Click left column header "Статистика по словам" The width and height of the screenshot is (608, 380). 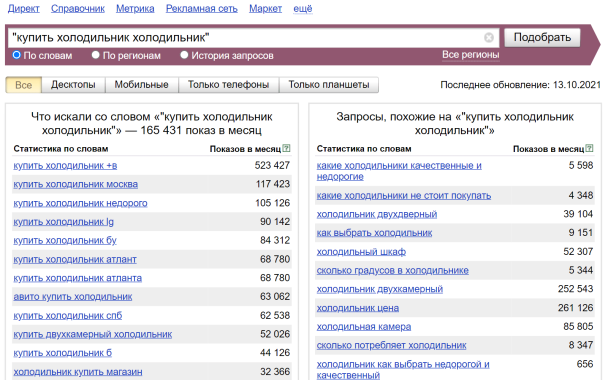pos(61,149)
